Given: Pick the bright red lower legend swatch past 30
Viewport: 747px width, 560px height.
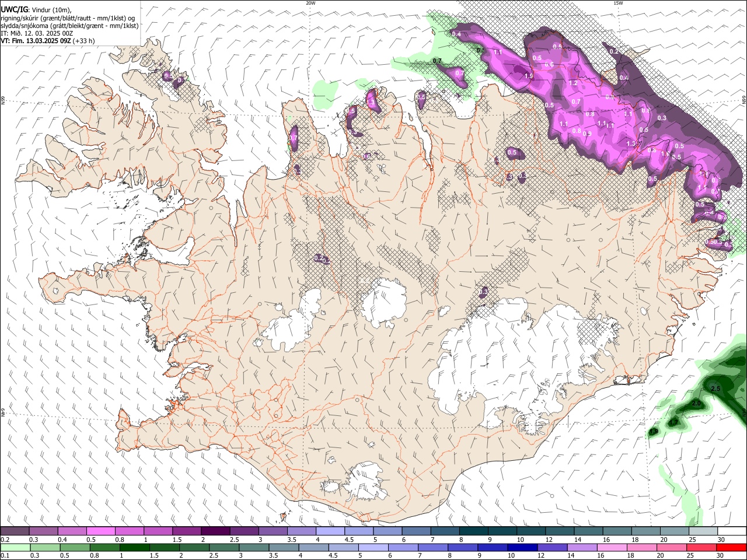Looking at the screenshot, I should click(732, 548).
